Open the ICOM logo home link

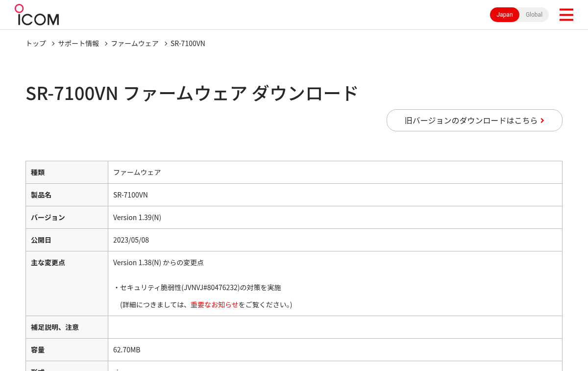point(37,15)
